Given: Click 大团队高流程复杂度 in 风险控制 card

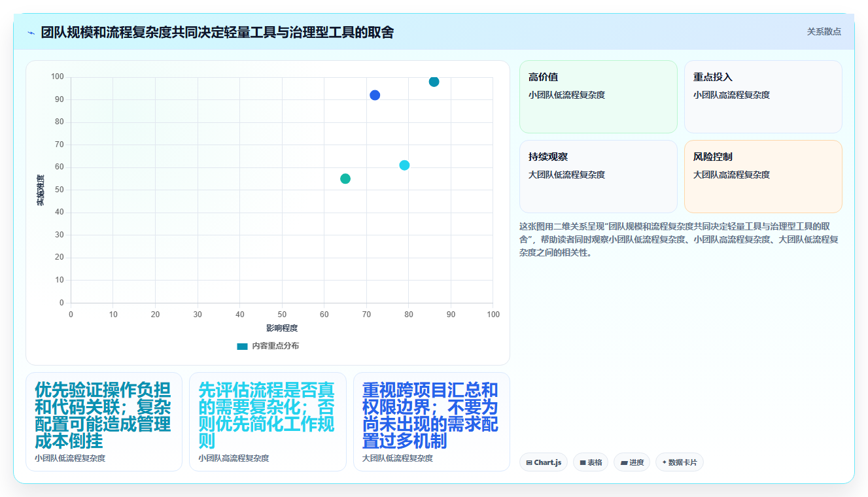Looking at the screenshot, I should tap(732, 175).
